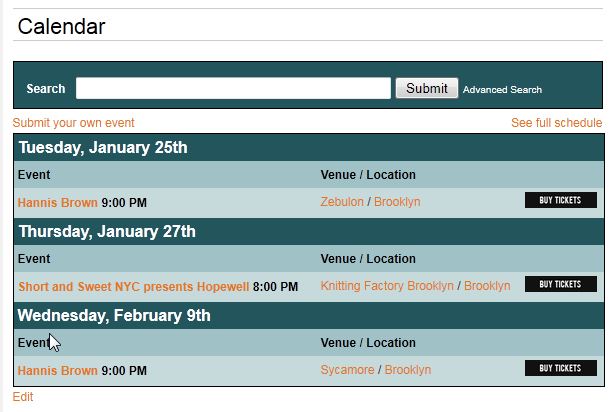Open the Advanced Search link
This screenshot has width=612, height=412.
502,90
